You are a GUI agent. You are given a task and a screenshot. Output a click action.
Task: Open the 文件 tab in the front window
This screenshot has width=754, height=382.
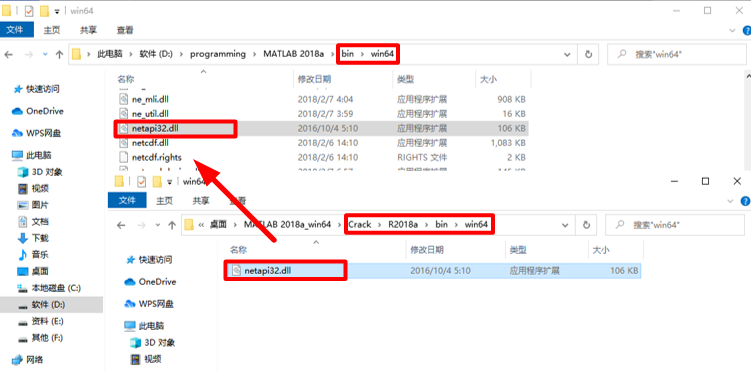coord(127,200)
